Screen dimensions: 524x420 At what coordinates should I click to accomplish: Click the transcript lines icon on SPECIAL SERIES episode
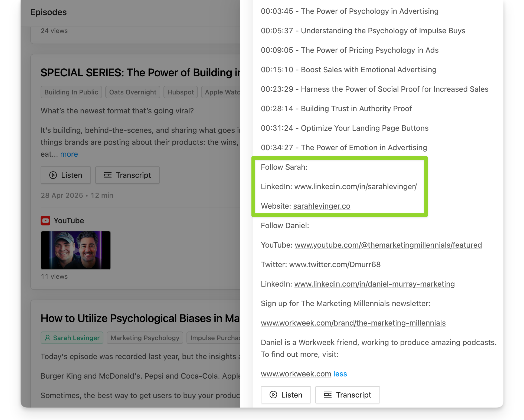click(x=108, y=175)
